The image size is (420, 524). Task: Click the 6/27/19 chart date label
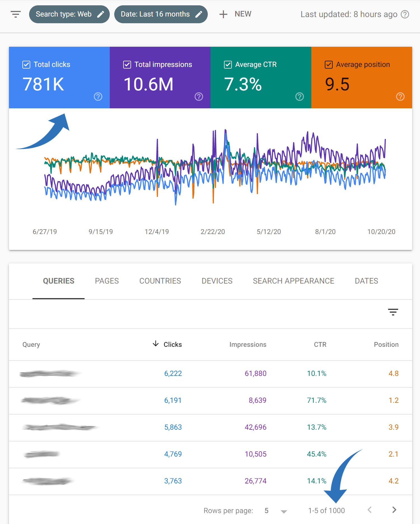coord(45,232)
